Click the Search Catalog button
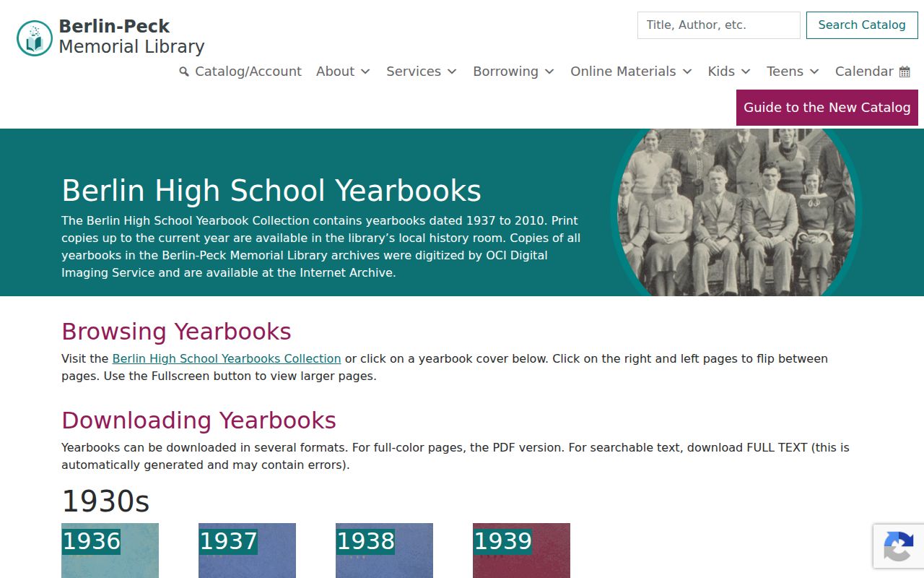924x578 pixels. click(x=862, y=25)
